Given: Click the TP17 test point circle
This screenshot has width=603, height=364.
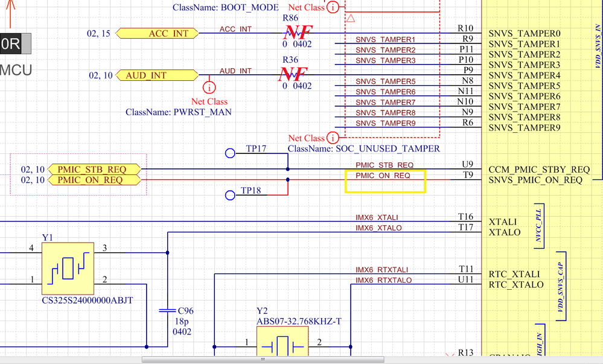Looking at the screenshot, I should pos(230,153).
